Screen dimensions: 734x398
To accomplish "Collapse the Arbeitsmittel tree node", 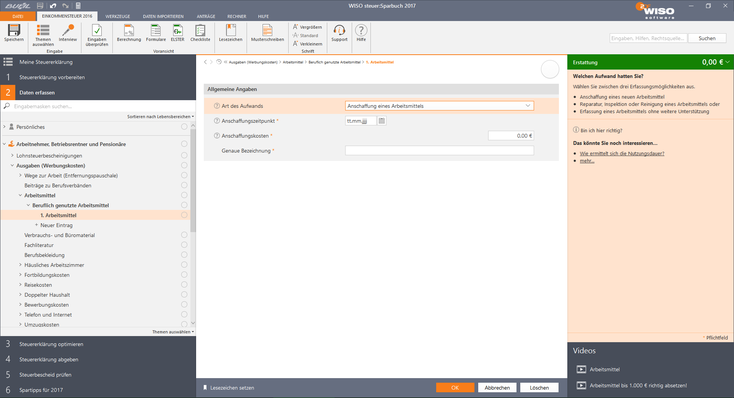I will pos(20,195).
